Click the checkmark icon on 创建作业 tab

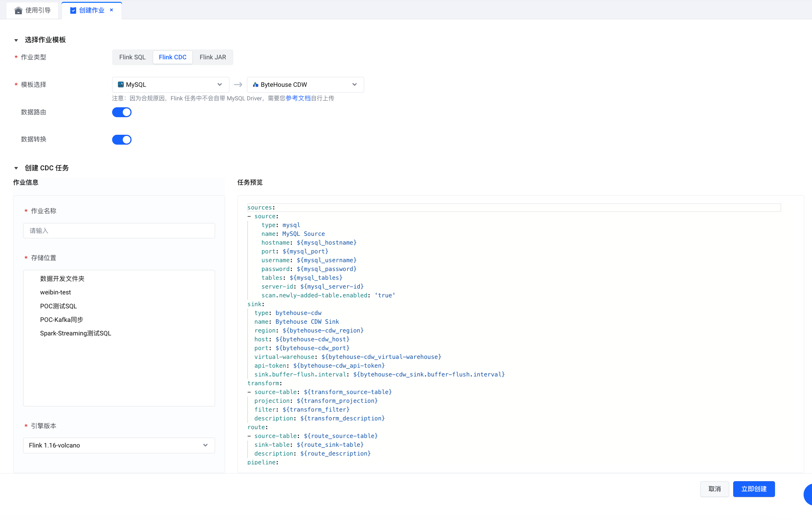[73, 11]
